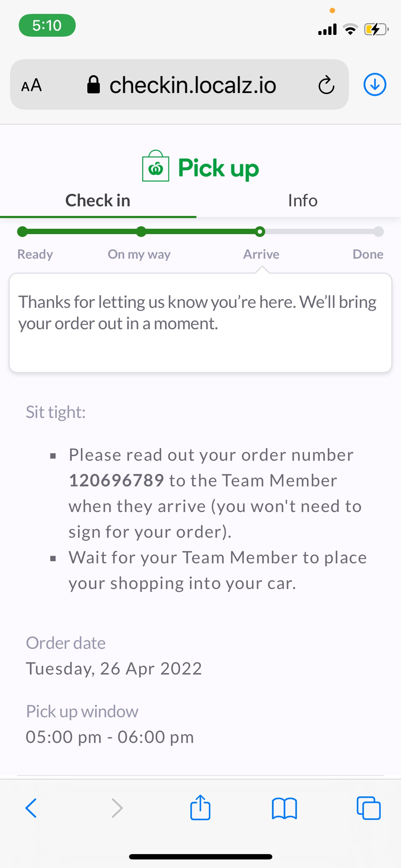Tap the order number 120696789
This screenshot has height=868, width=401.
[x=117, y=480]
